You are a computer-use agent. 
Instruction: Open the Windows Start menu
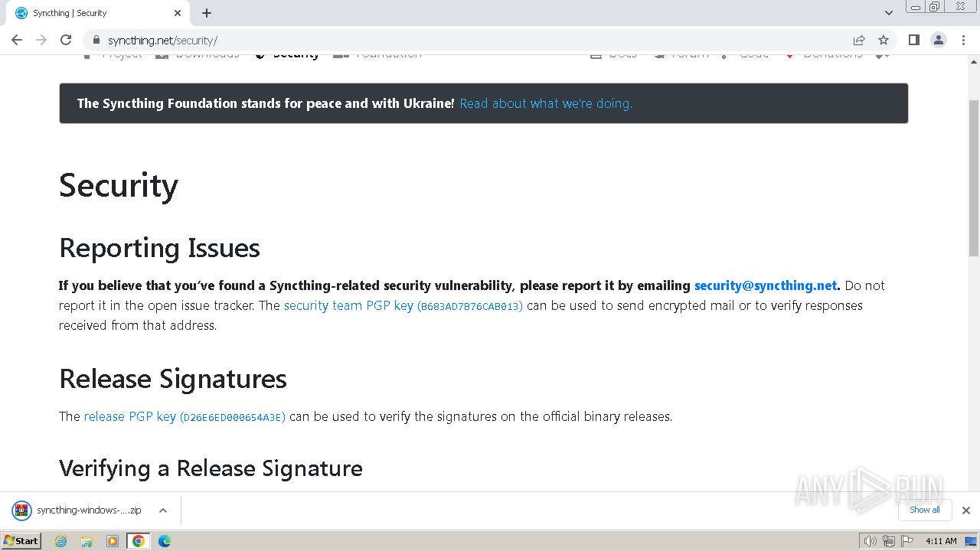[21, 540]
